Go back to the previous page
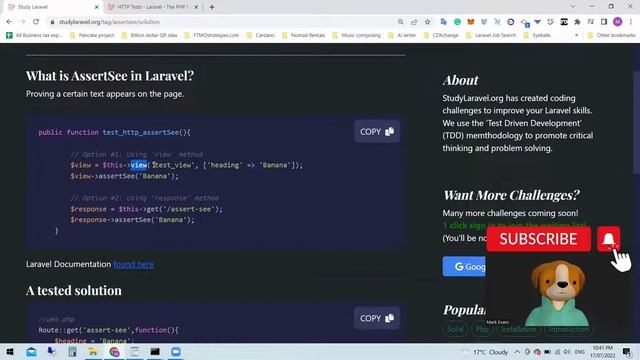This screenshot has height=360, width=640. pyautogui.click(x=9, y=22)
